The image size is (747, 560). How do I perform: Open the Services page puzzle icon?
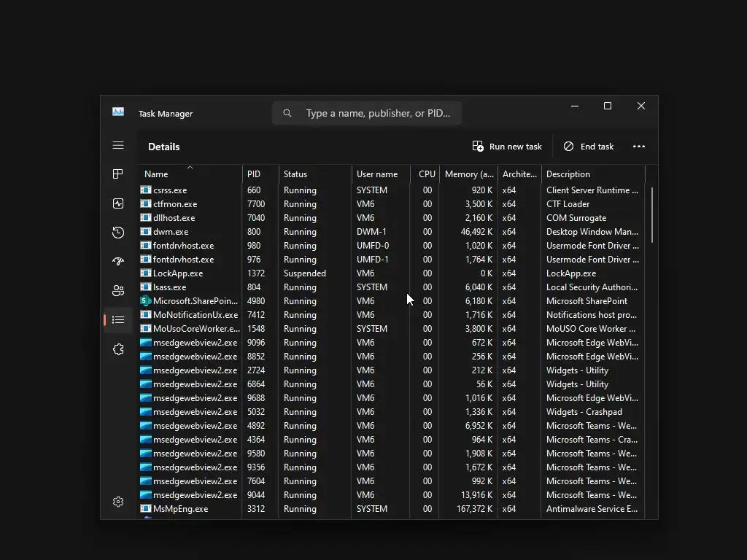tap(118, 349)
